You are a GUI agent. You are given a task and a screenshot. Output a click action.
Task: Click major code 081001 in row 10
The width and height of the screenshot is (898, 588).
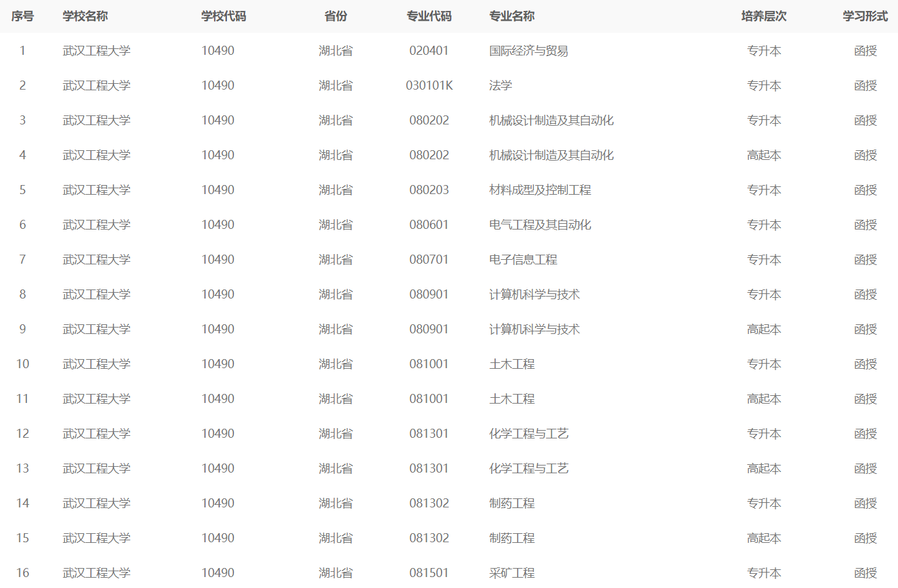click(x=429, y=364)
